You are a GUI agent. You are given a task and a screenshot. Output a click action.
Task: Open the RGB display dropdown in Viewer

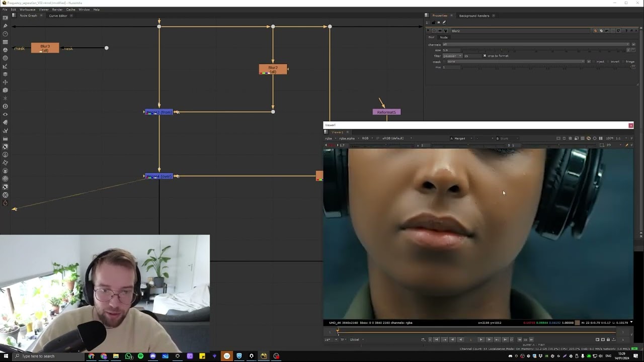[367, 138]
